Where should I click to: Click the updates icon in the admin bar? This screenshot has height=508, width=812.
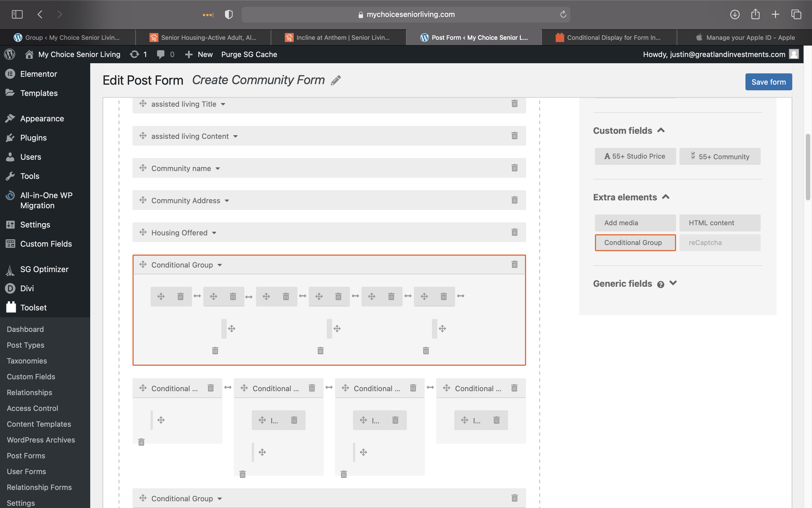[x=134, y=54]
